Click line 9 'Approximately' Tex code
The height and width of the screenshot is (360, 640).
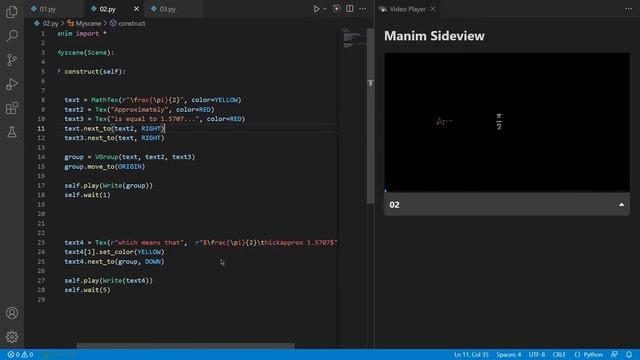coord(139,109)
